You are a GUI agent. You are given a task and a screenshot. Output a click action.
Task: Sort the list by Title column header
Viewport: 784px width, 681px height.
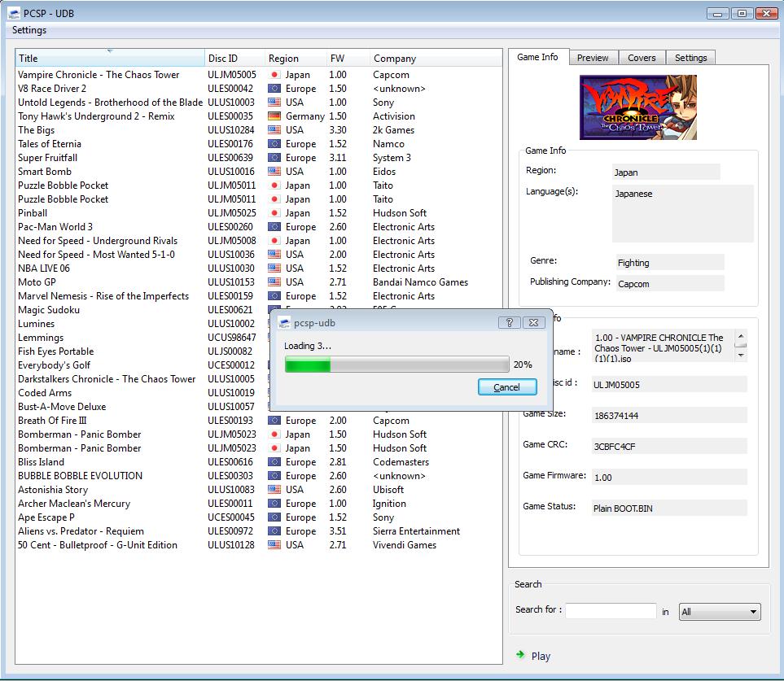pos(110,58)
